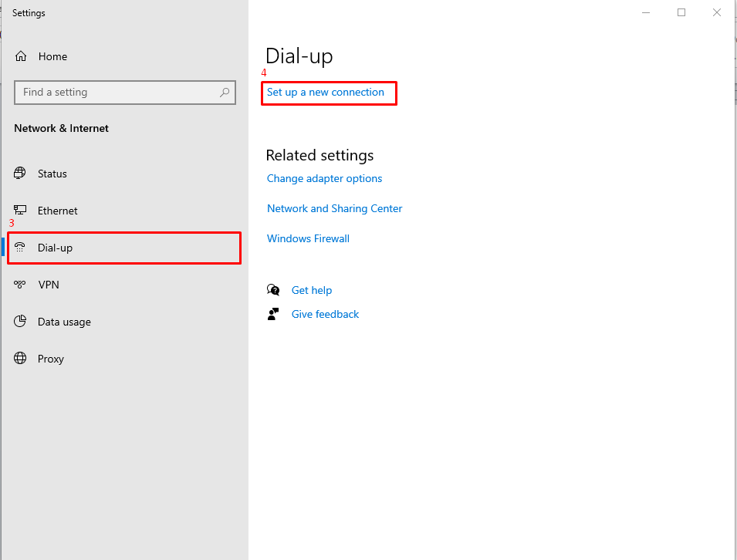Click the Get help text link
The height and width of the screenshot is (560, 737).
[312, 290]
